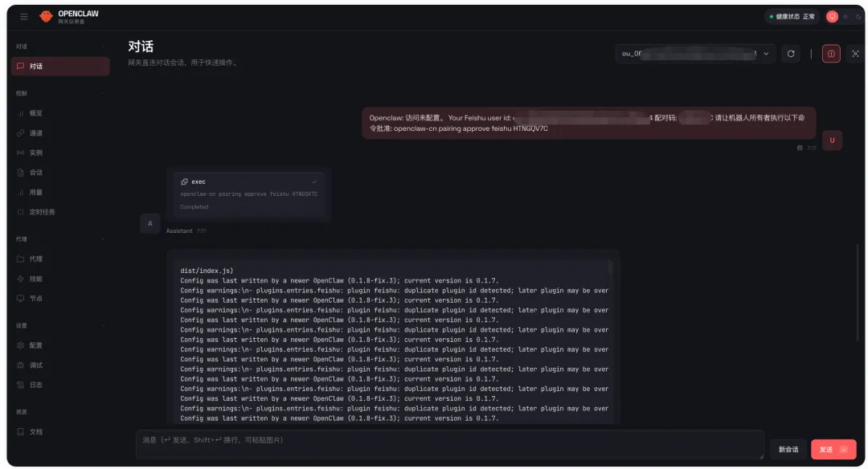Collapse the 设置 sidebar section

tap(60, 325)
